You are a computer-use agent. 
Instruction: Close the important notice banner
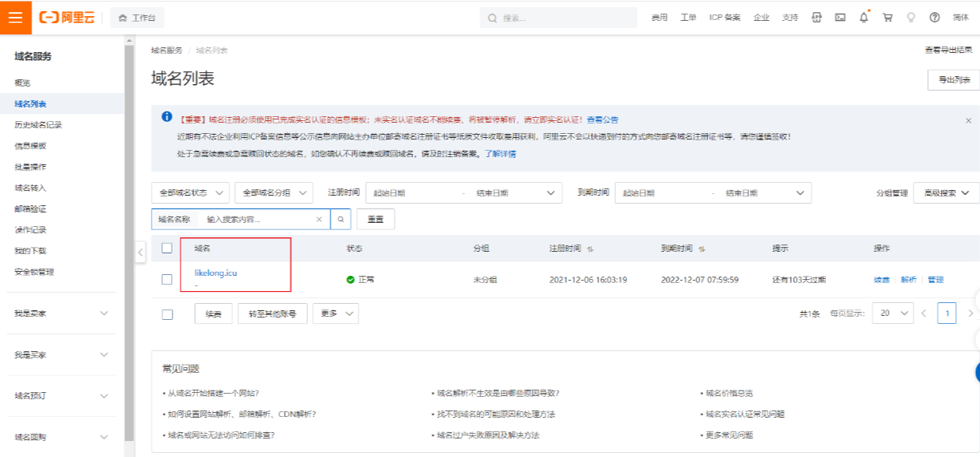(x=968, y=120)
